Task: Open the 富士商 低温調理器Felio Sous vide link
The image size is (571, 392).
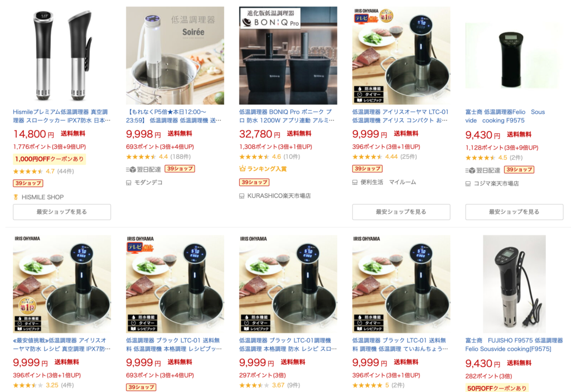Action: (505, 116)
